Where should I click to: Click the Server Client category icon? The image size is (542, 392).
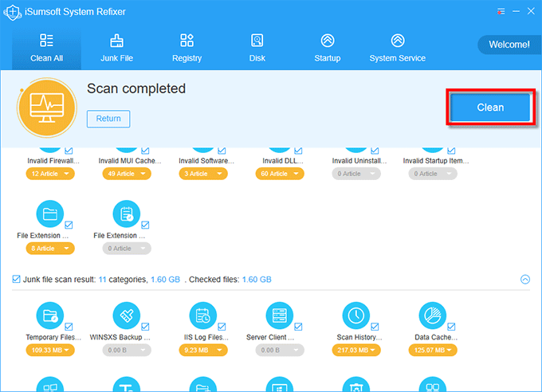click(280, 316)
